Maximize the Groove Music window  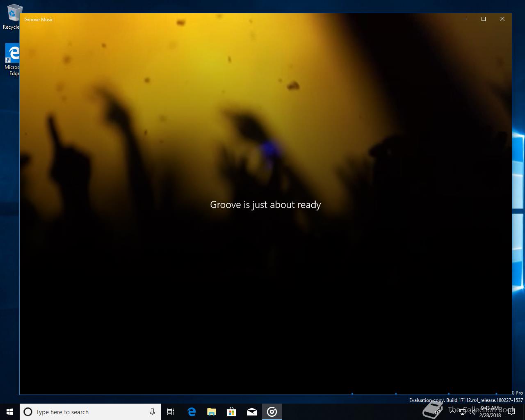point(484,19)
